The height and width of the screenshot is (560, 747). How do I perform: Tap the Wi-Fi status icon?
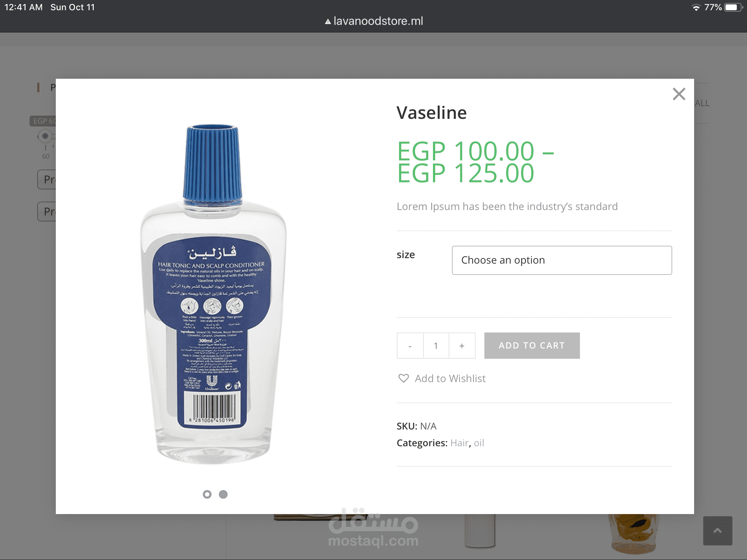(x=696, y=7)
